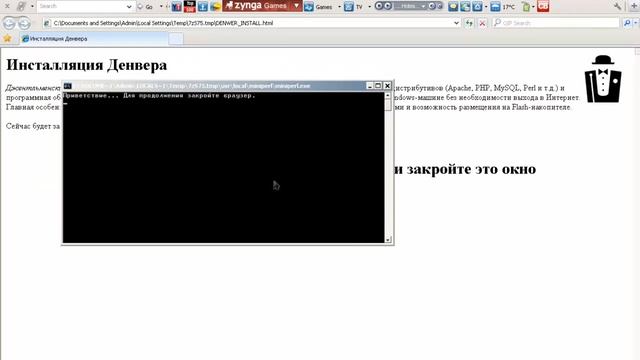Go forward with the browser Forward button
Screen dimensions: 640x360
point(24,24)
